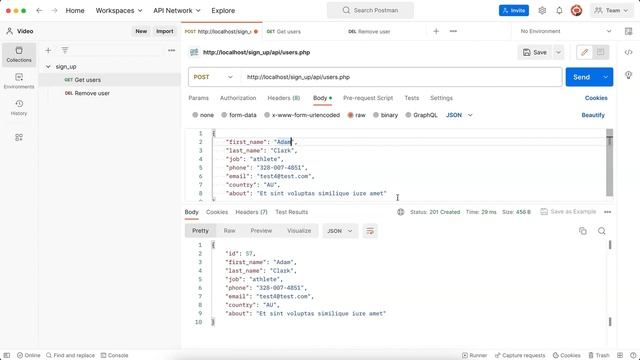The width and height of the screenshot is (640, 360).
Task: Open response more options ellipsis
Action: click(608, 212)
